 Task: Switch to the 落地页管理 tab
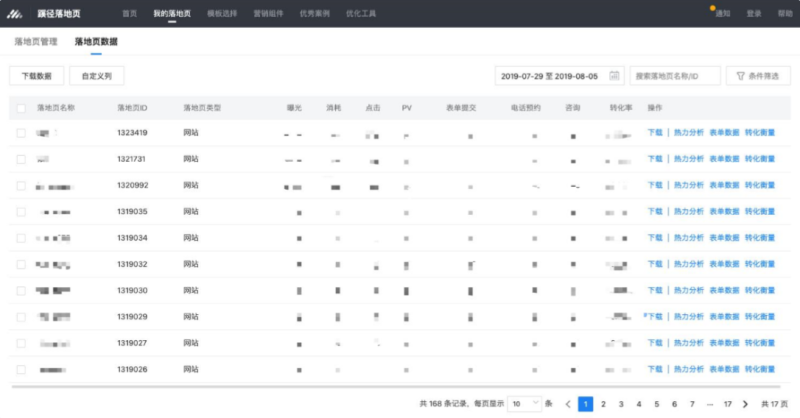click(36, 42)
